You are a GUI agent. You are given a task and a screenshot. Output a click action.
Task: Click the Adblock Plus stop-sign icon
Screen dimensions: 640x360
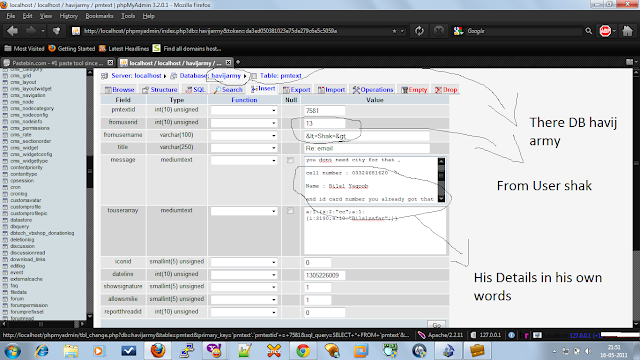(x=605, y=31)
